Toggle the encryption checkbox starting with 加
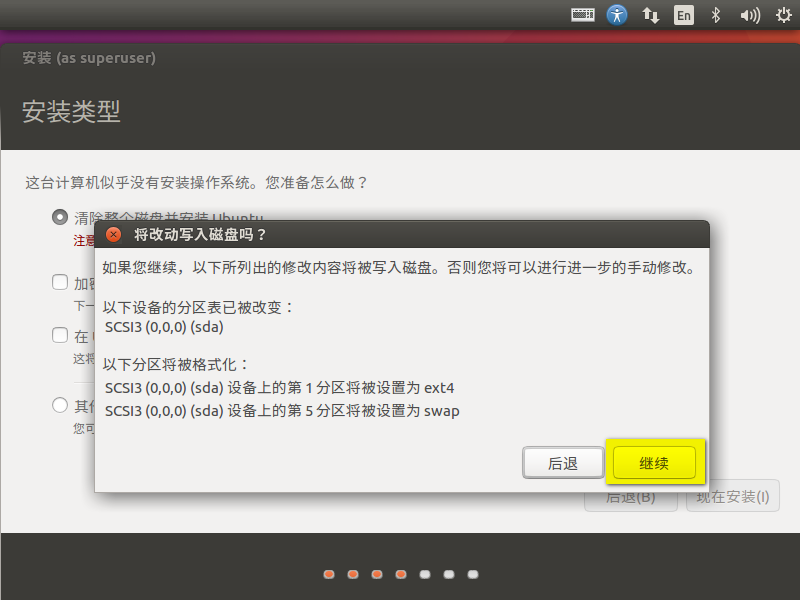 (x=60, y=282)
